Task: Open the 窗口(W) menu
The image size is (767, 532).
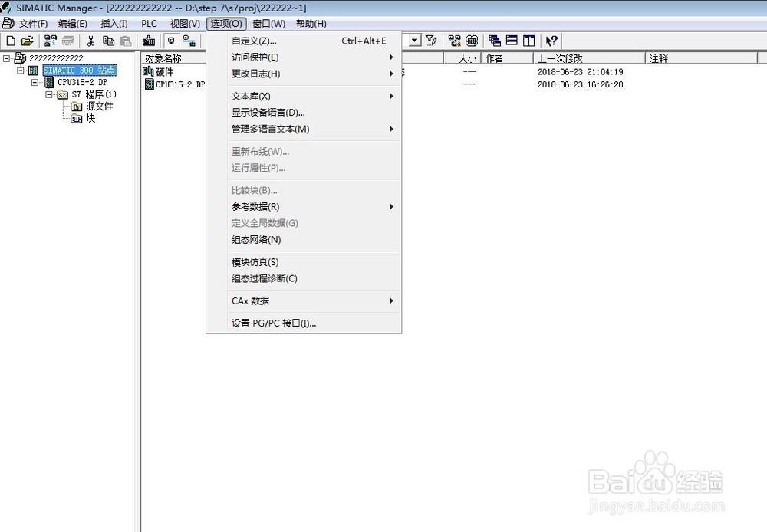Action: point(268,24)
